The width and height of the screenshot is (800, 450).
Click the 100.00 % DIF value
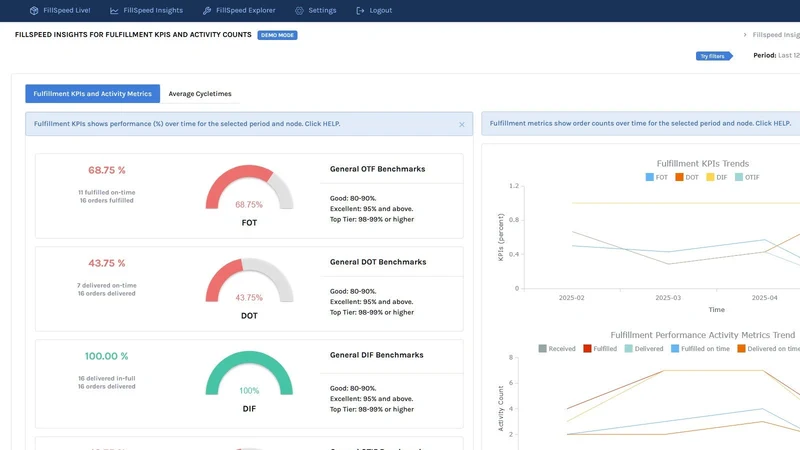click(x=107, y=356)
